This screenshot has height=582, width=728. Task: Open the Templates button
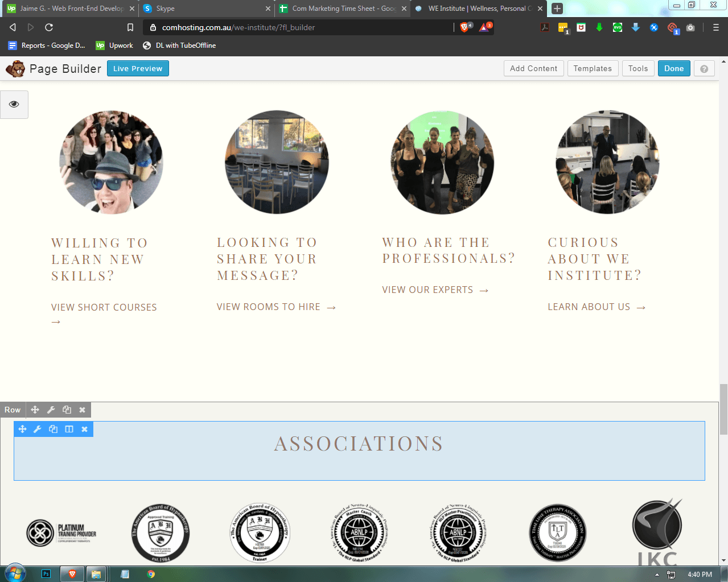(x=593, y=68)
